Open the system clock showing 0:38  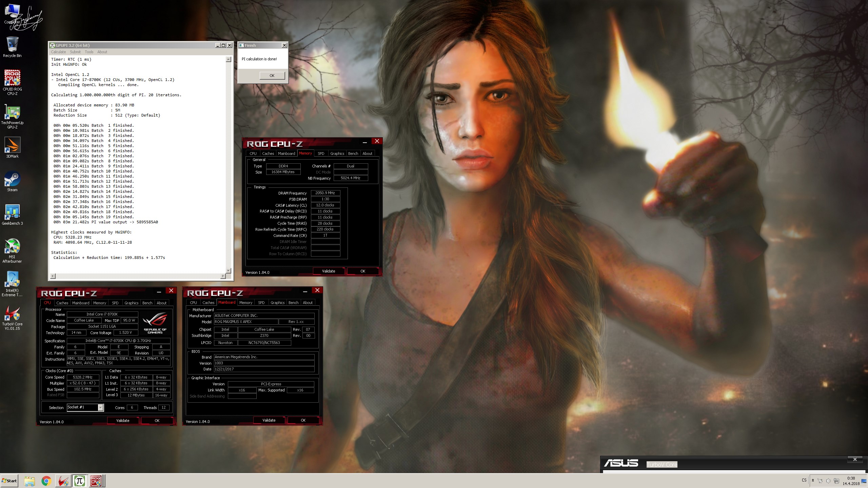click(851, 481)
